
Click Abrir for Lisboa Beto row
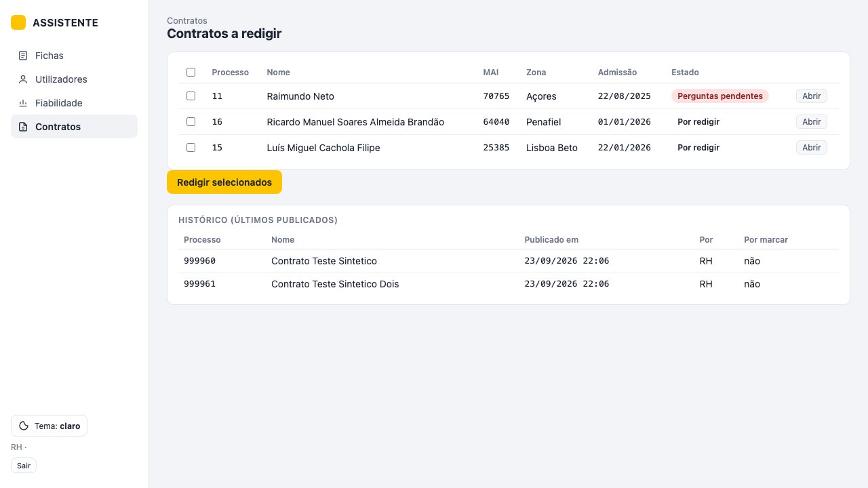(x=812, y=147)
